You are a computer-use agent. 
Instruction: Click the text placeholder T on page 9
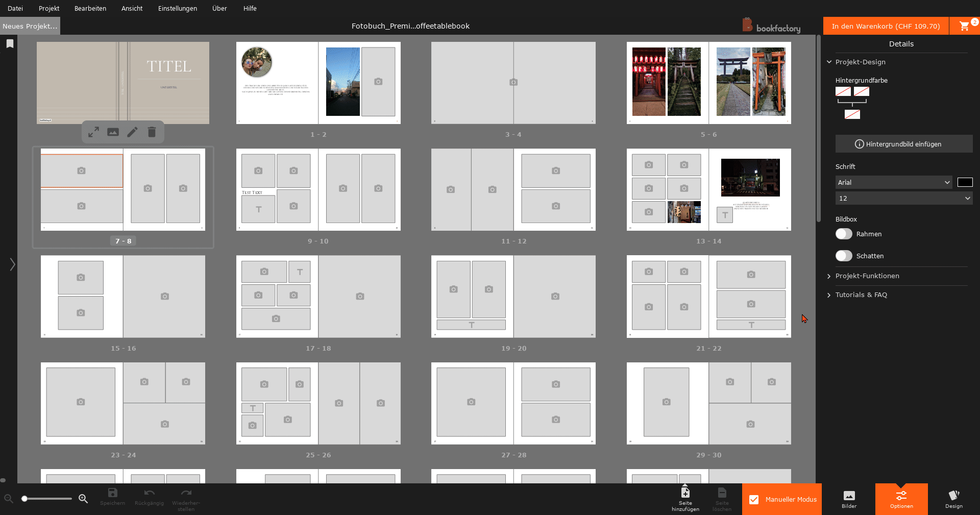click(258, 209)
